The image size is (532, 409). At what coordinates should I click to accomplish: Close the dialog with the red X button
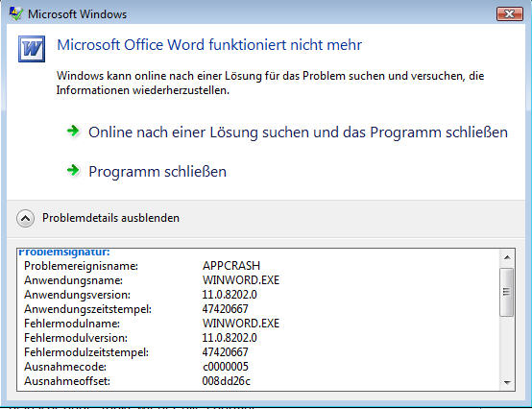[510, 13]
